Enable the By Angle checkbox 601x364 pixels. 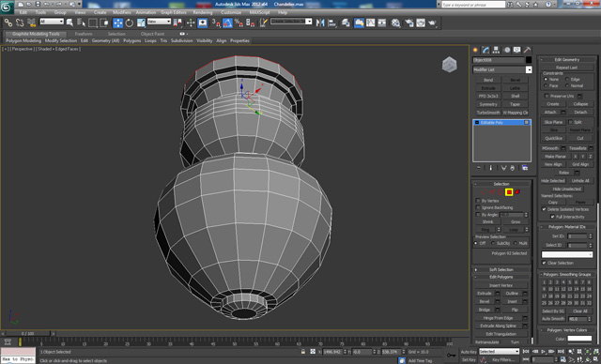tap(478, 215)
